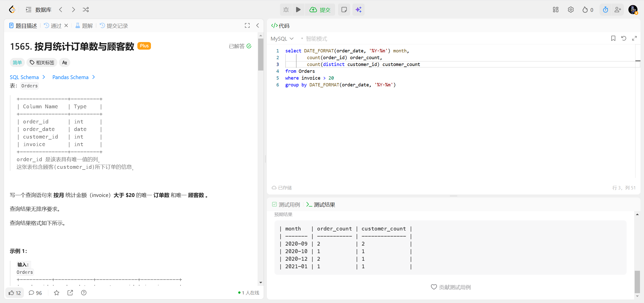The width and height of the screenshot is (644, 303).
Task: Open the MySQL language dropdown
Action: 282,39
